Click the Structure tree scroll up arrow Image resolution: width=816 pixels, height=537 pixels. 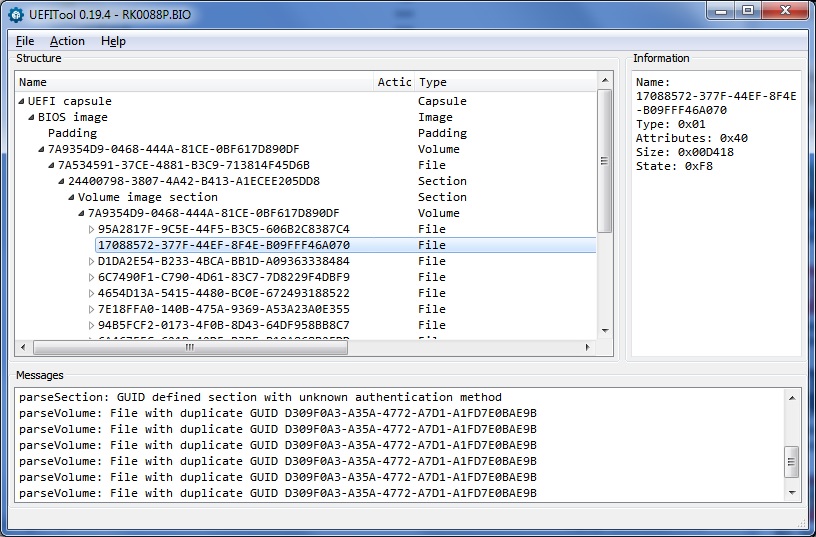click(605, 80)
